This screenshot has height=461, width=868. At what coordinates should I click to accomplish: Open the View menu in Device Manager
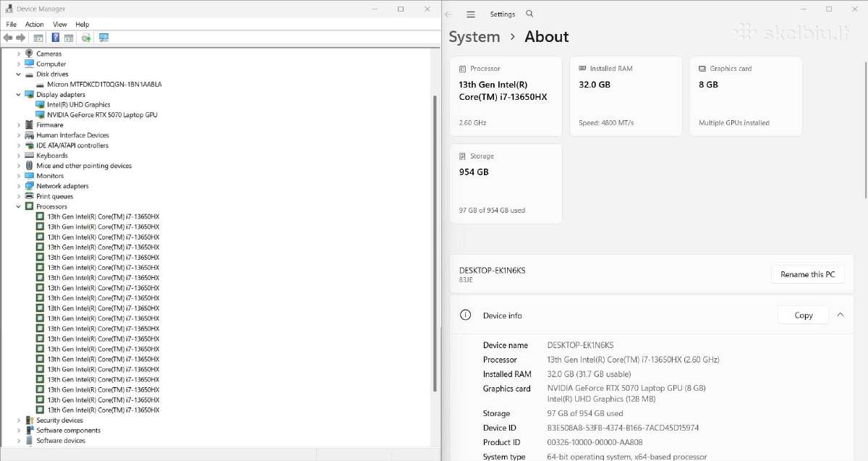59,25
